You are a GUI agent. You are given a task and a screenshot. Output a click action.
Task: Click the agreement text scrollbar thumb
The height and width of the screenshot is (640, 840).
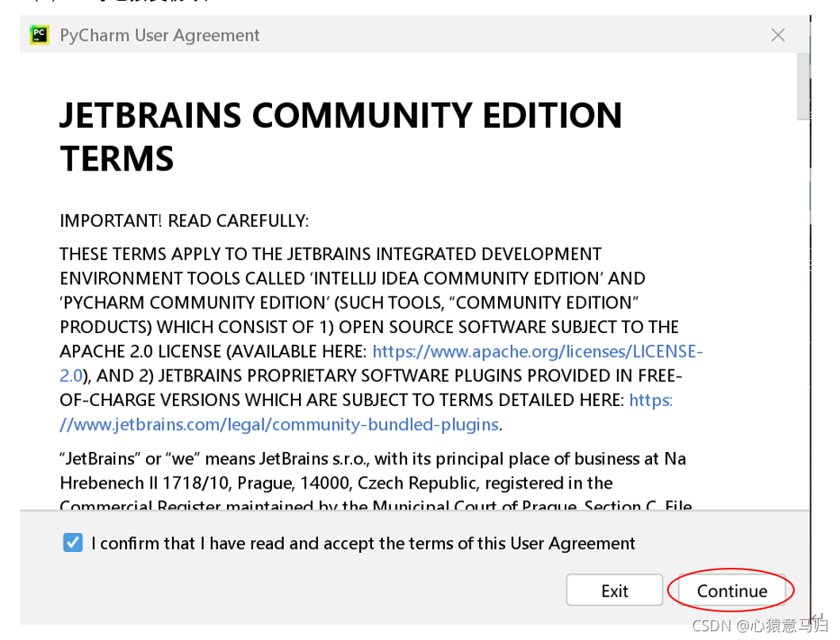[803, 86]
